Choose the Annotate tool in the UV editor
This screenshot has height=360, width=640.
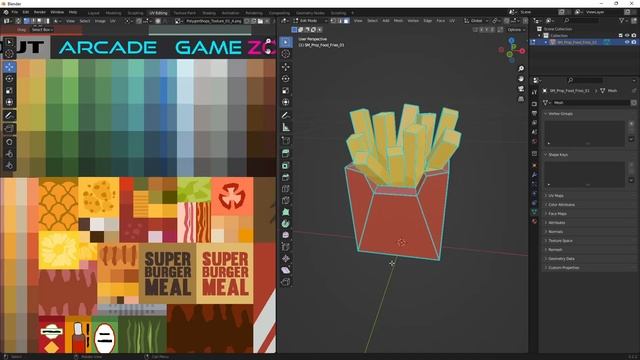[9, 116]
